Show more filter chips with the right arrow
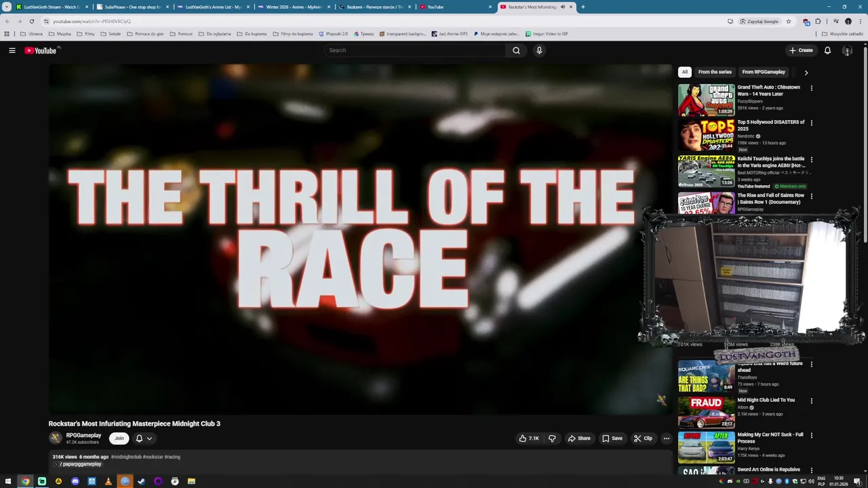Viewport: 868px width, 488px height. (806, 72)
